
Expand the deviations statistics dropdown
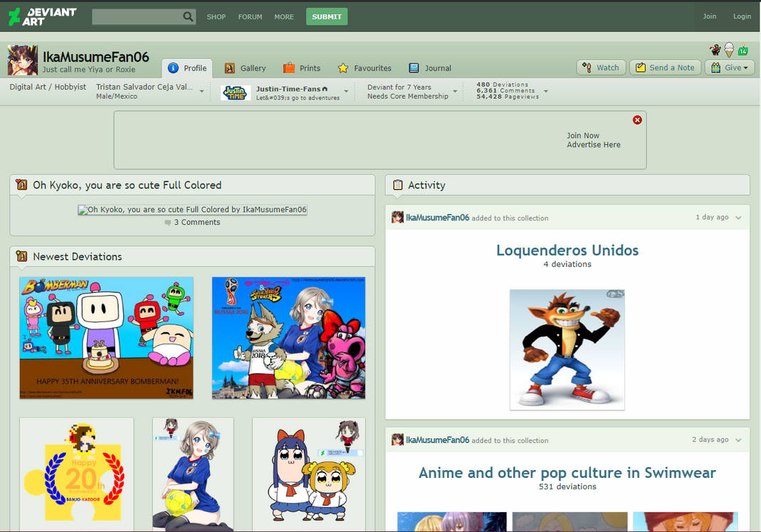[x=546, y=91]
